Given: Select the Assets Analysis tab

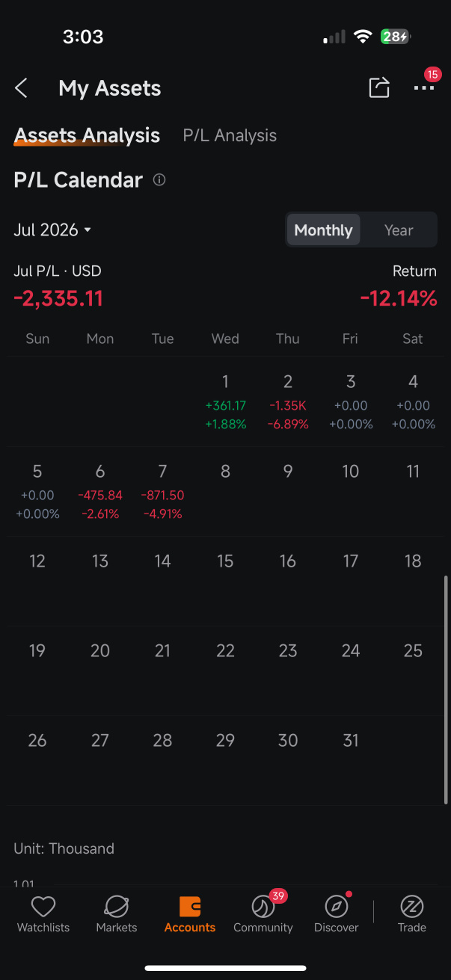Looking at the screenshot, I should coord(87,135).
